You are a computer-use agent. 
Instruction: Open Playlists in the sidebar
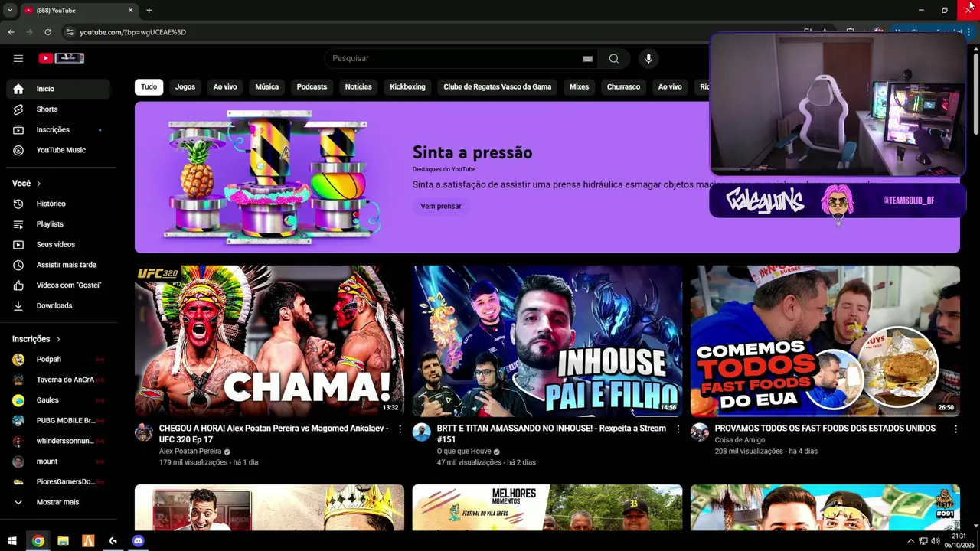(58, 224)
